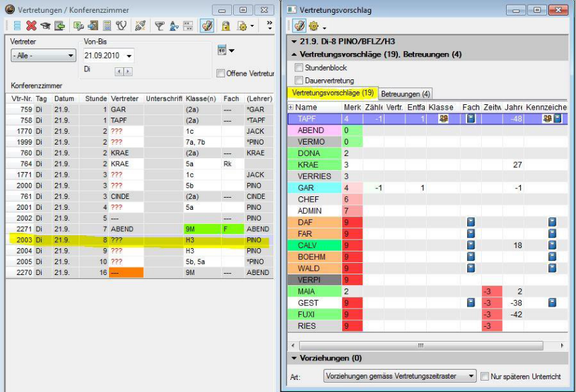The width and height of the screenshot is (576, 392).
Task: Click the calculator icon in Vertretungen toolbar
Action: [106, 26]
